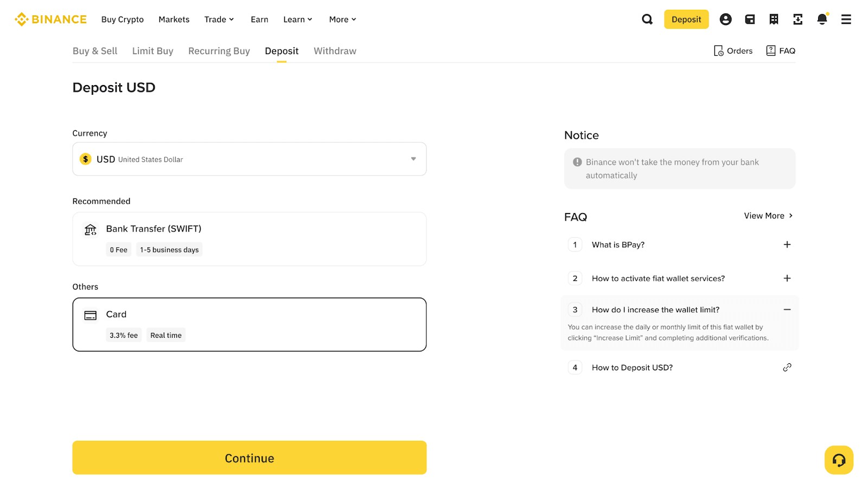This screenshot has width=868, height=489.
Task: Click the link icon on 'How to Deposit USD?'
Action: (787, 367)
